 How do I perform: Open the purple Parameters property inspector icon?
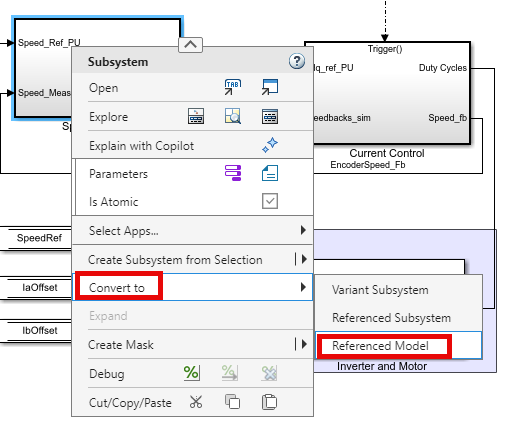pyautogui.click(x=233, y=173)
